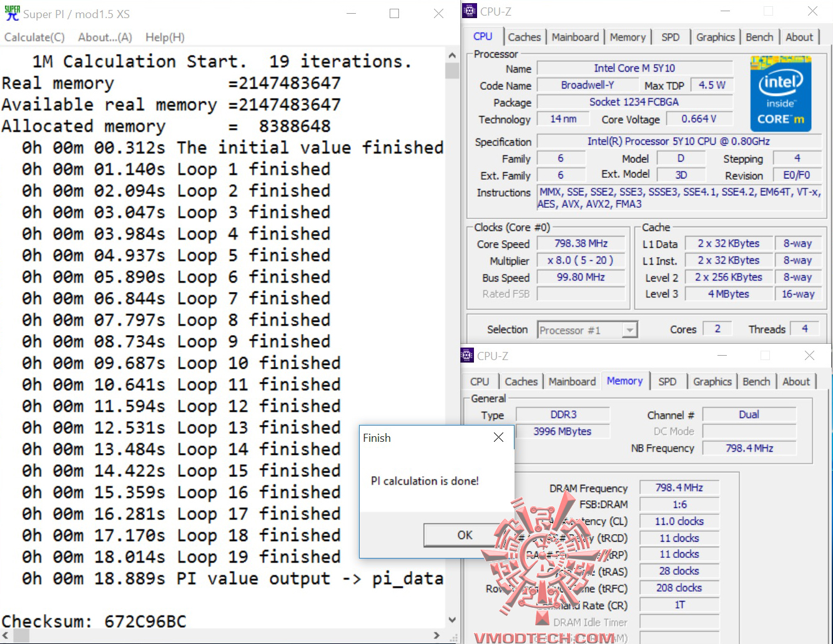Click the CAS latency value '11.0 clocks'
833x644 pixels.
pos(679,521)
